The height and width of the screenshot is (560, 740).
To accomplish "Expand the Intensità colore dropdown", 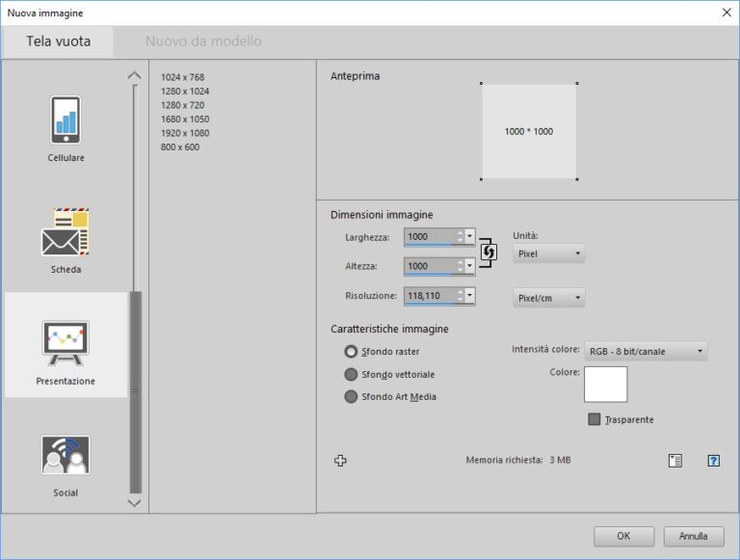I will click(x=646, y=352).
